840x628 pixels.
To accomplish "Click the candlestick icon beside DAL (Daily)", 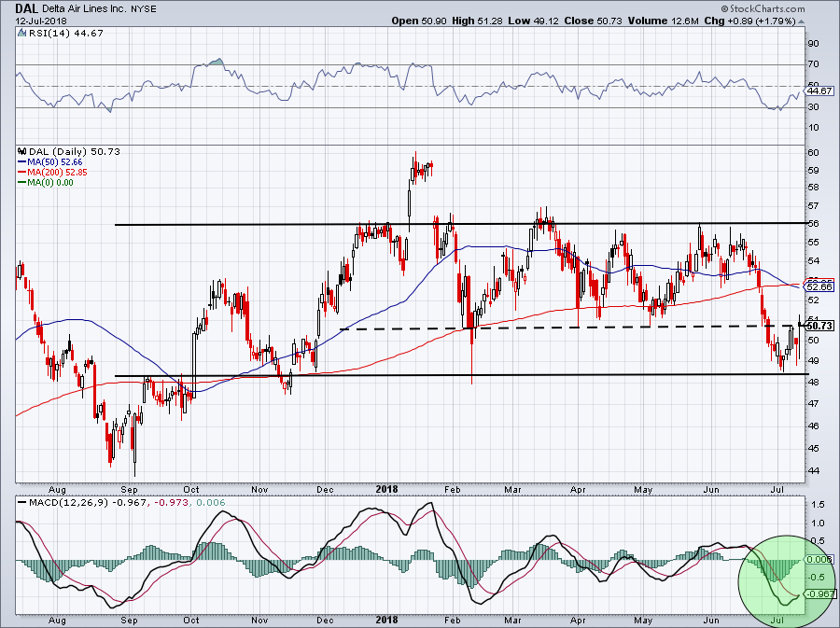I will (x=21, y=151).
